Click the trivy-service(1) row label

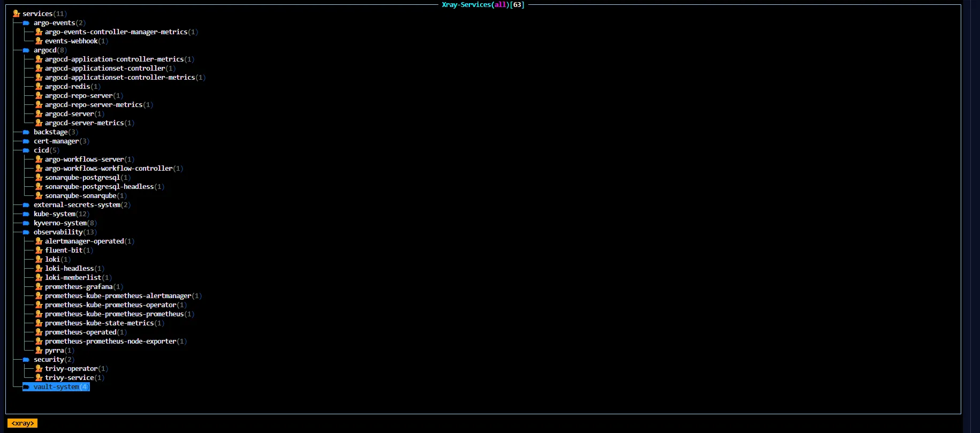click(x=74, y=378)
